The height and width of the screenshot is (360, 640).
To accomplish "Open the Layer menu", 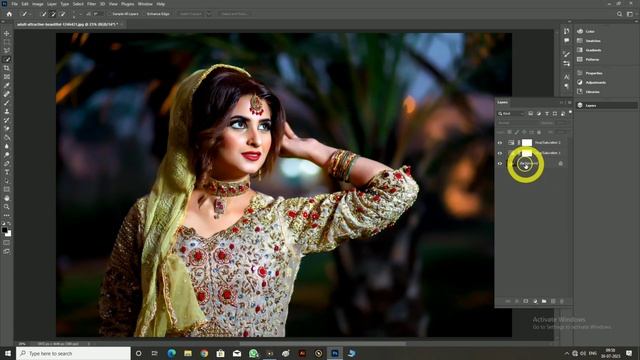I will pos(52,4).
